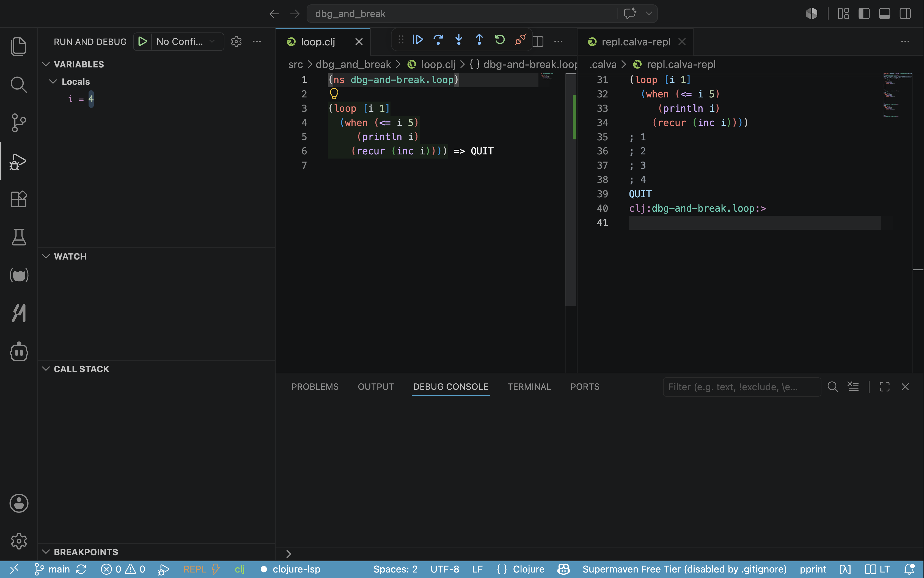Click the Step Over debug button
Image resolution: width=924 pixels, height=578 pixels.
click(x=438, y=39)
